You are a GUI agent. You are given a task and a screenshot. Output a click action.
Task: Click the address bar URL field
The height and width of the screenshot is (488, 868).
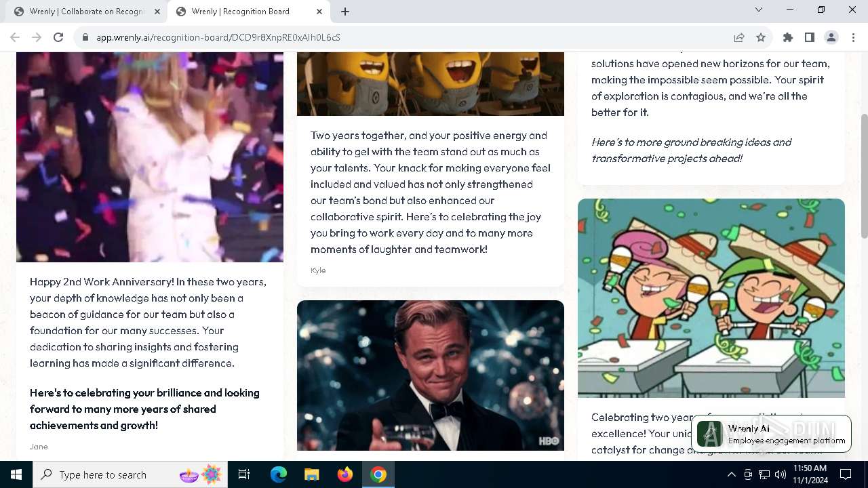(x=407, y=37)
